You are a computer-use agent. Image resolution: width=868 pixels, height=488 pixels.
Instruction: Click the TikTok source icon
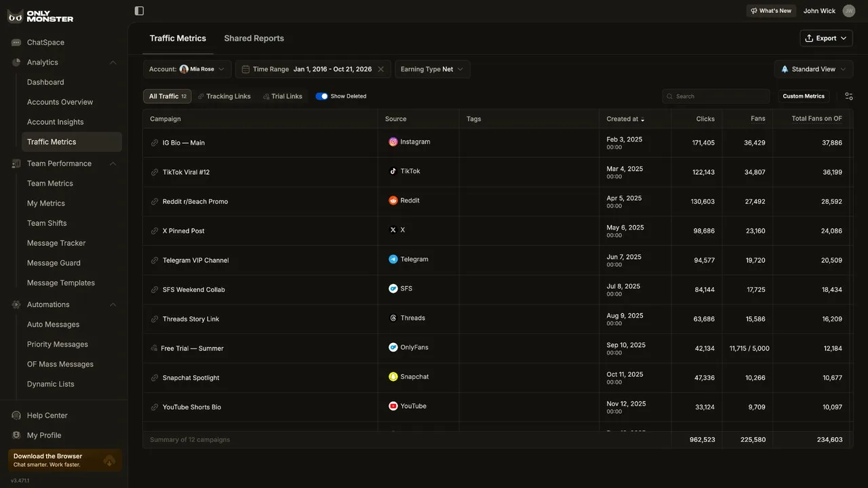click(x=393, y=171)
